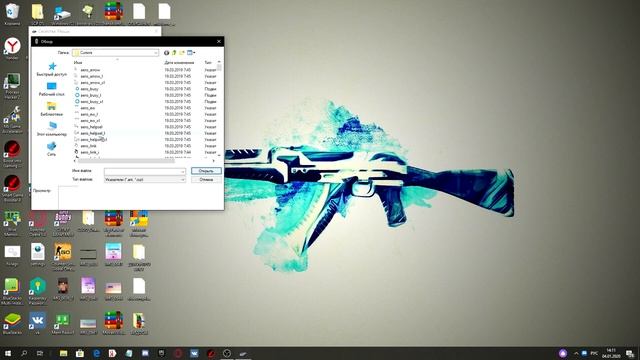Open File Explorer from the taskbar
The height and width of the screenshot is (360, 640).
coord(63,353)
